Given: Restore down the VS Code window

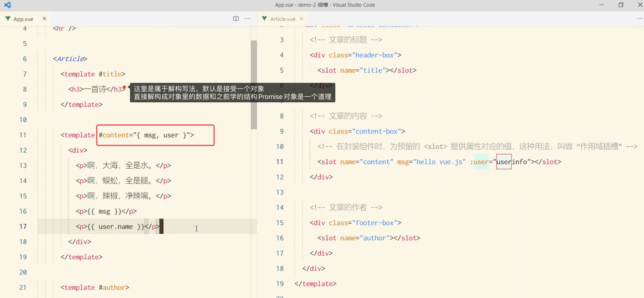Looking at the screenshot, I should pyautogui.click(x=621, y=5).
